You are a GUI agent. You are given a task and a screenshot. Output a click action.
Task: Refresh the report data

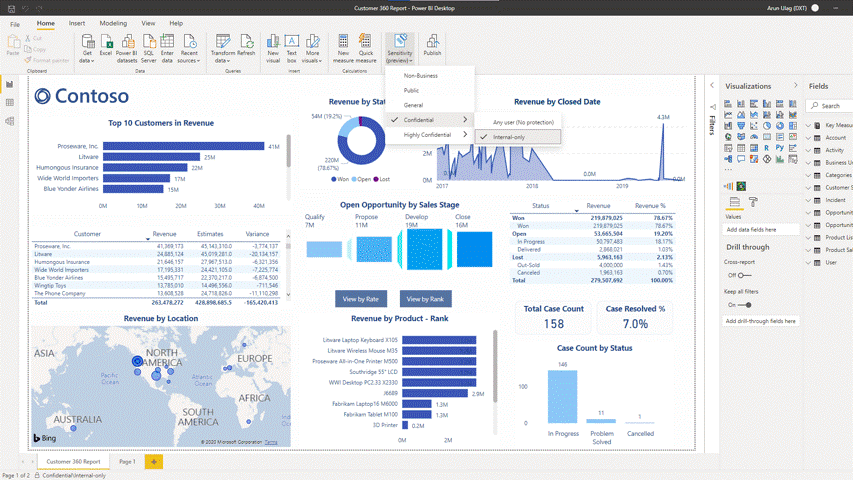(246, 46)
